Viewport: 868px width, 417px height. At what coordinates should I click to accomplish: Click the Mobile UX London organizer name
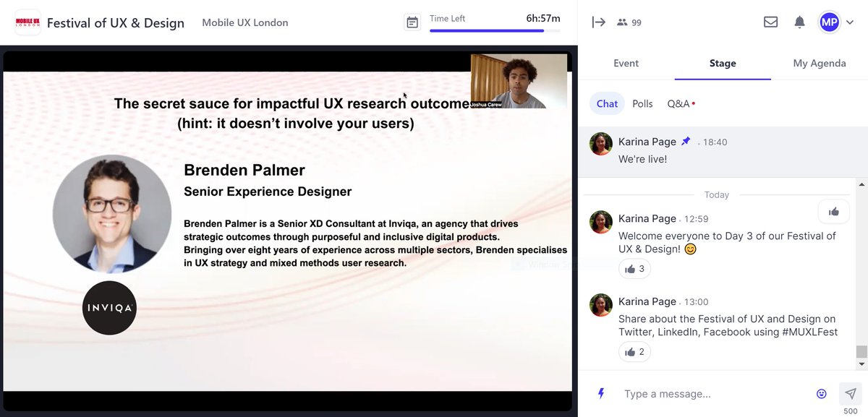point(245,22)
